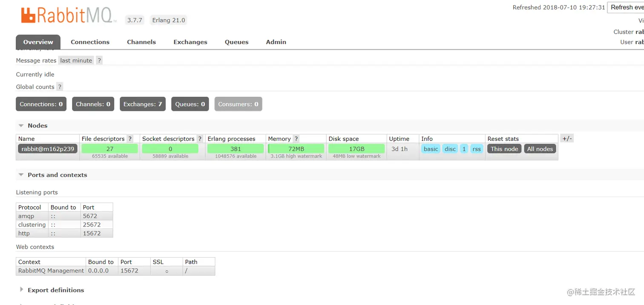Click the '1' info tag
Image resolution: width=644 pixels, height=305 pixels.
tap(464, 149)
